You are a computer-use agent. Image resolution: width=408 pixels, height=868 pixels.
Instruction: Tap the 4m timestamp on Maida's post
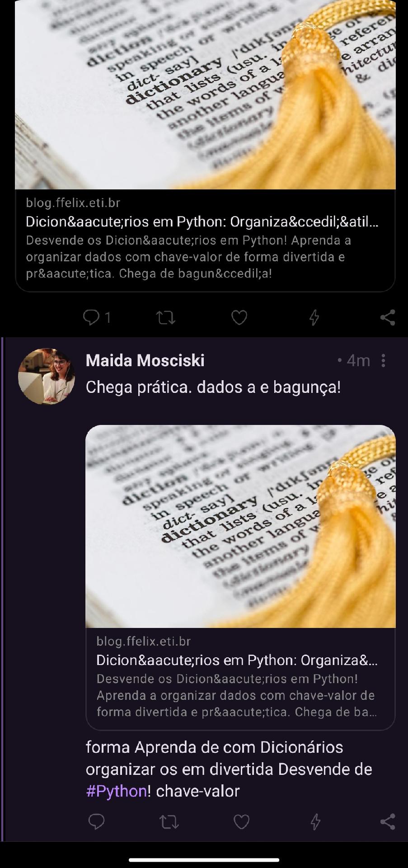tap(358, 360)
